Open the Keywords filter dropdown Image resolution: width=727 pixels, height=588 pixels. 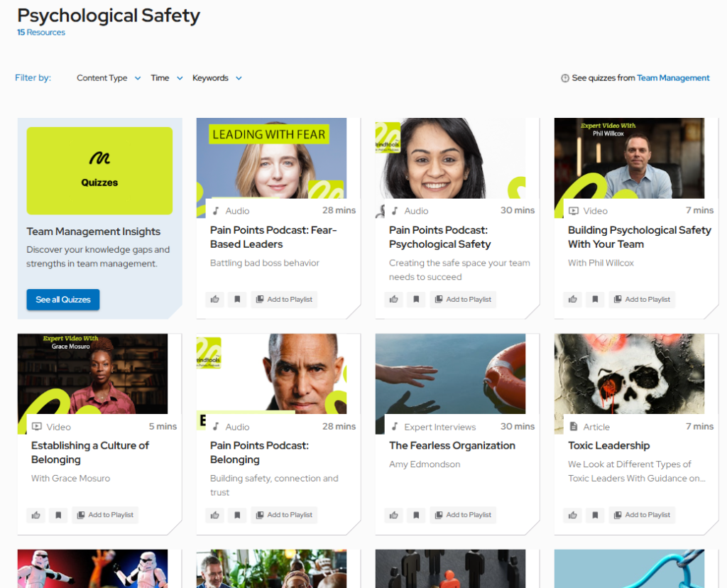point(217,78)
